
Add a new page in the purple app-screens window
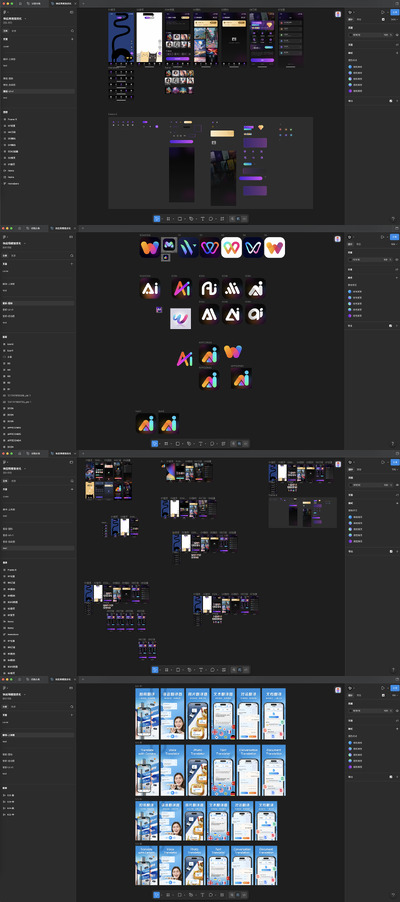coord(72,39)
